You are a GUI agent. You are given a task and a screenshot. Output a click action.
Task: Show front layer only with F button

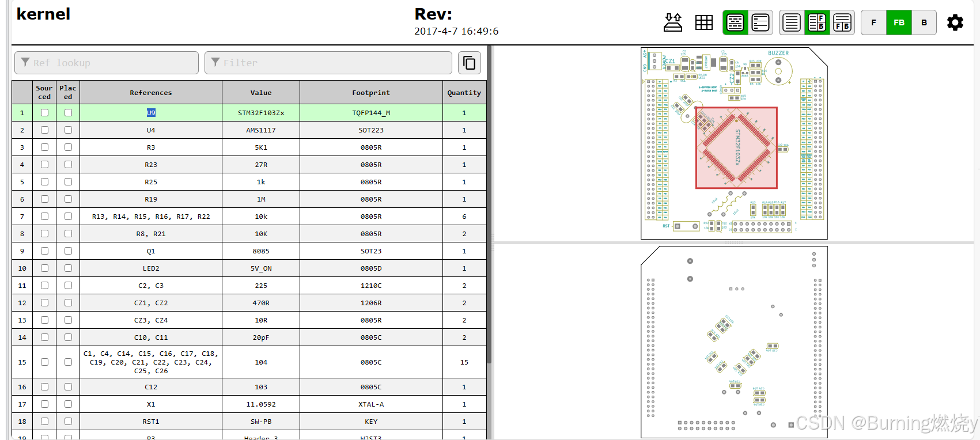pos(873,22)
